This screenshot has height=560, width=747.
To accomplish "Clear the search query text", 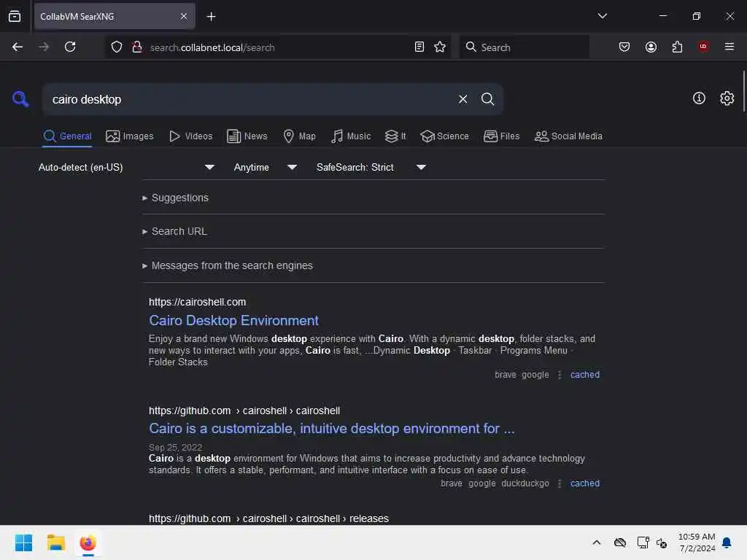I will tap(462, 99).
